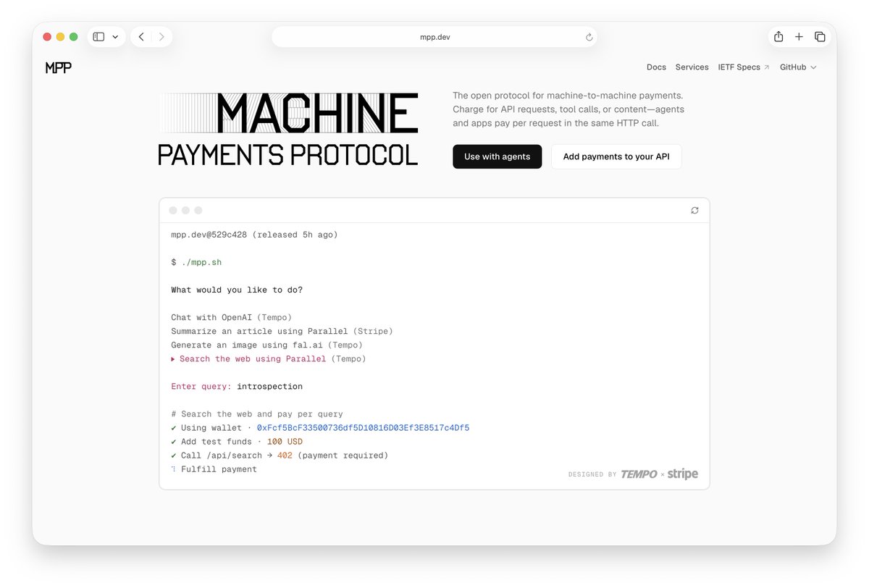Click the MPP logo in header
Screen dimensions: 869x588
click(58, 67)
